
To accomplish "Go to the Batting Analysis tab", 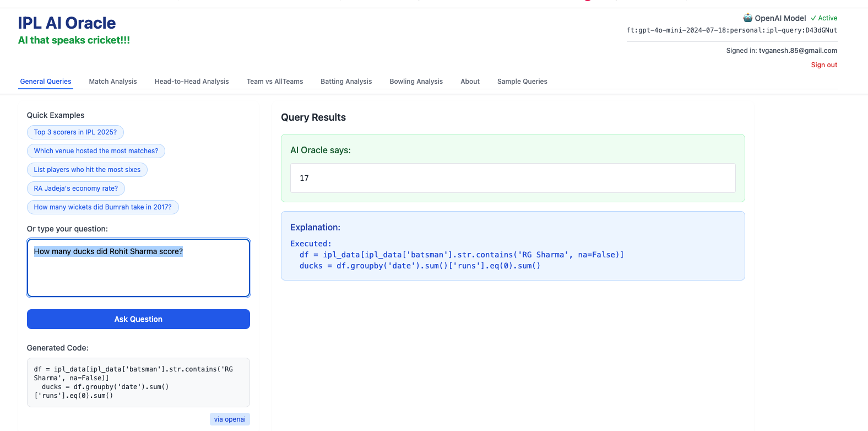I will [x=346, y=82].
